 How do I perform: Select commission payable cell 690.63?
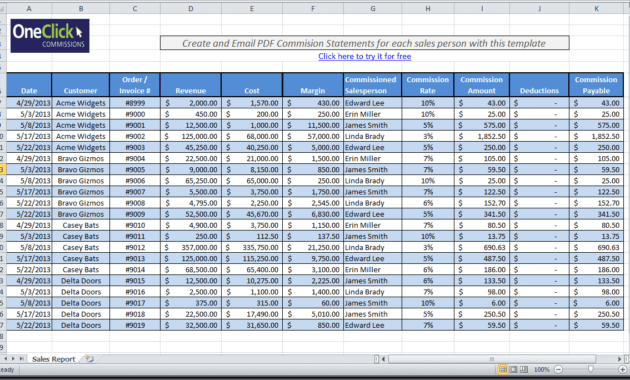[x=596, y=247]
